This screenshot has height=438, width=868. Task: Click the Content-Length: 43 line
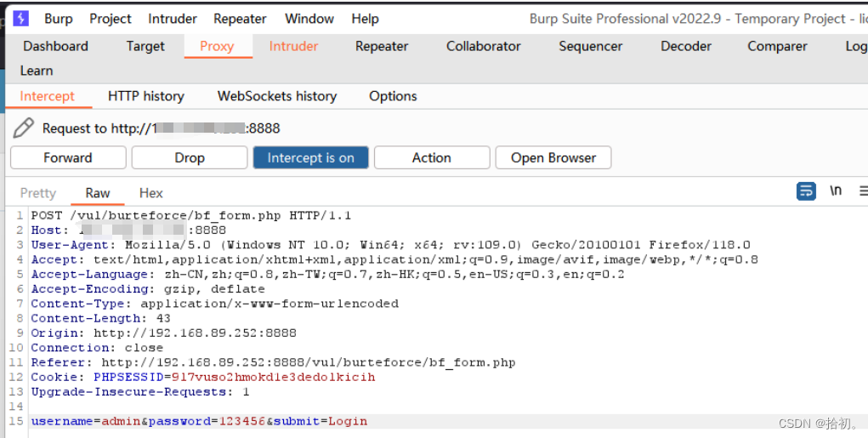101,318
